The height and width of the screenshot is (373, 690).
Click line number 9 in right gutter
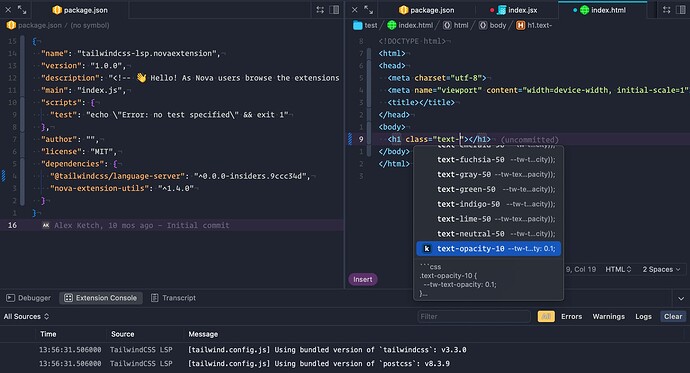tap(361, 139)
